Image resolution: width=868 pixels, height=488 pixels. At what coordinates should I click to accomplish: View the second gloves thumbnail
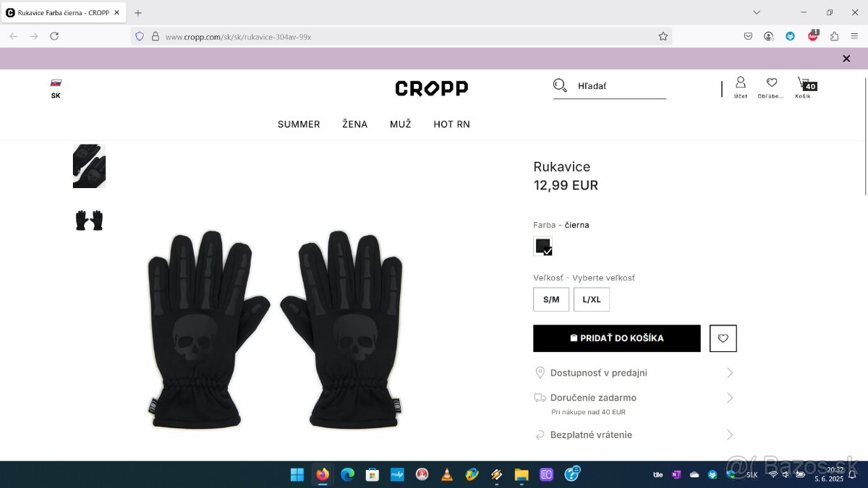[x=89, y=220]
